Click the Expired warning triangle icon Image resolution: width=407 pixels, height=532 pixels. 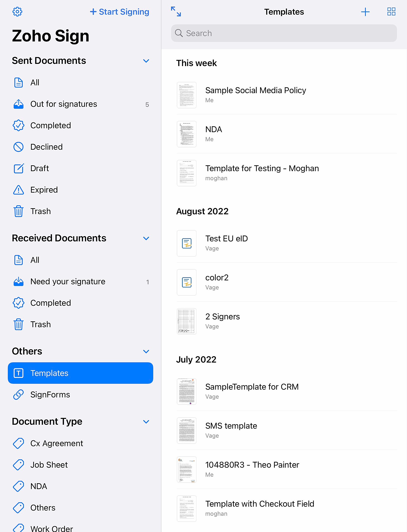(19, 190)
